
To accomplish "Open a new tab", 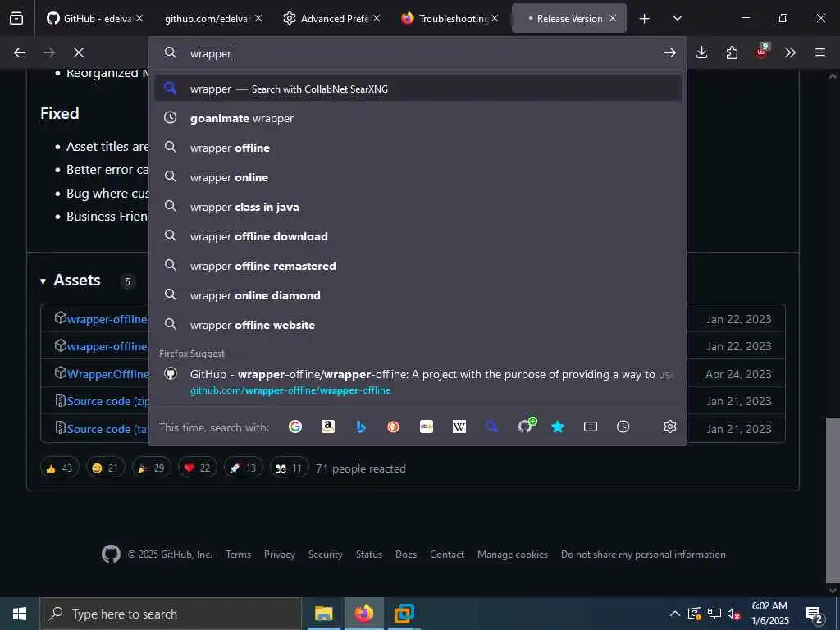I will point(645,18).
